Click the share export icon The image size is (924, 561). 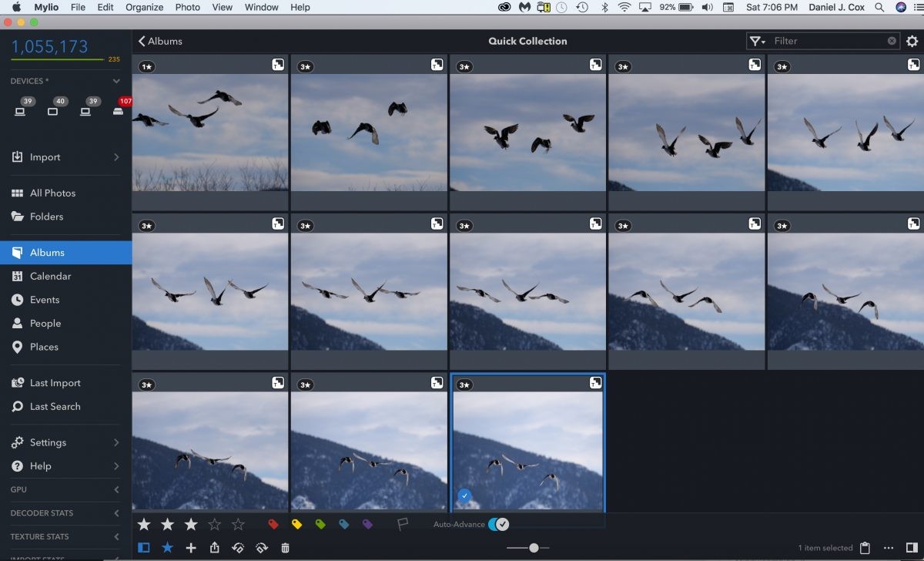[x=215, y=548]
